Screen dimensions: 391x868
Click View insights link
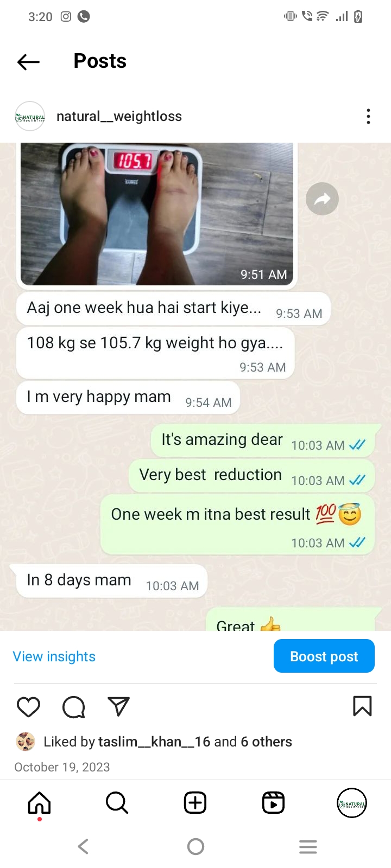point(54,656)
